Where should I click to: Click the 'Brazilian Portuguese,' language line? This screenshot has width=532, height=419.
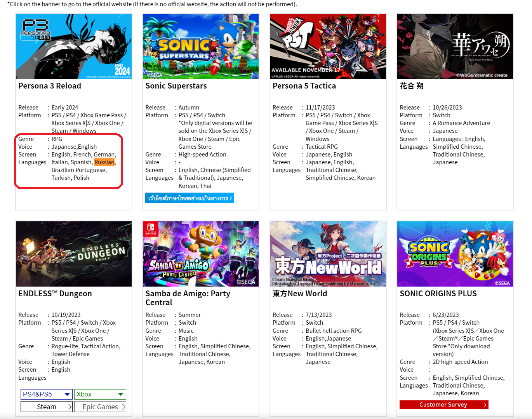(79, 170)
